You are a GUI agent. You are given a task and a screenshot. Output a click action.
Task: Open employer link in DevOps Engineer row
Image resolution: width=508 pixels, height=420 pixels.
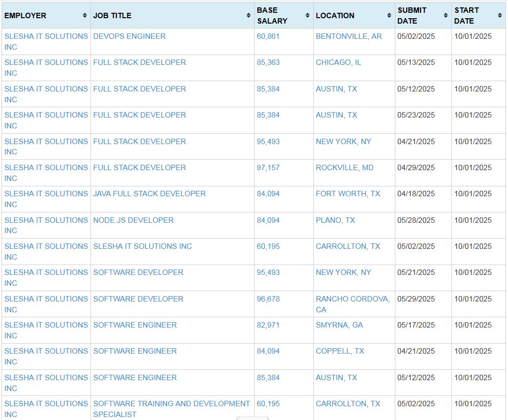point(46,41)
